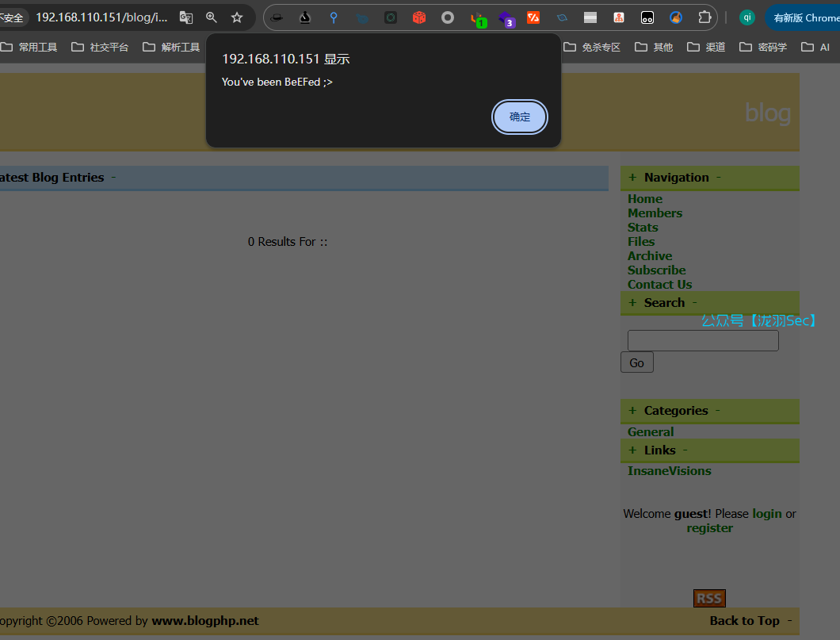Open the Members navigation link

point(655,213)
